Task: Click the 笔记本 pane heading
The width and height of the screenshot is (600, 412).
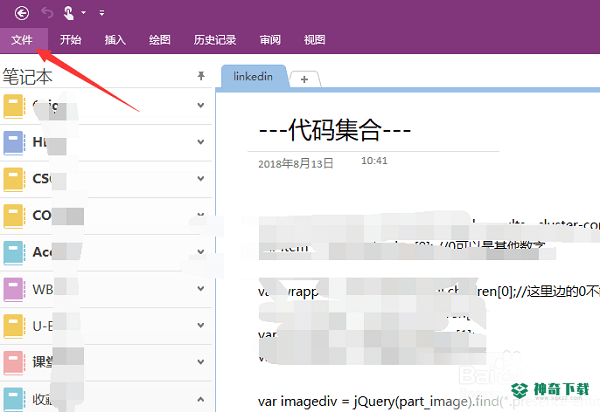Action: (x=28, y=77)
